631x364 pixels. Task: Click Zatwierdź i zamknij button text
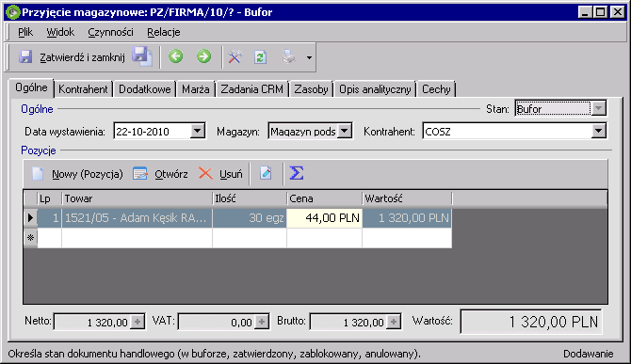[82, 57]
